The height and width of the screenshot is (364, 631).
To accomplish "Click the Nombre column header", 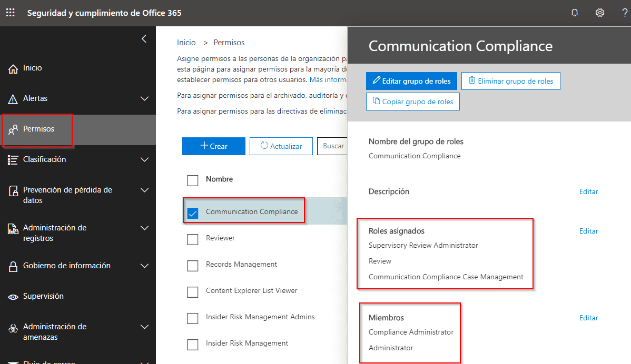I will 219,179.
